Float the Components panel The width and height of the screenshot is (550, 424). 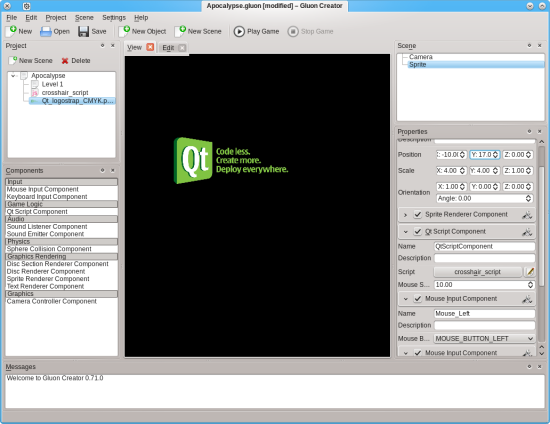(x=102, y=170)
